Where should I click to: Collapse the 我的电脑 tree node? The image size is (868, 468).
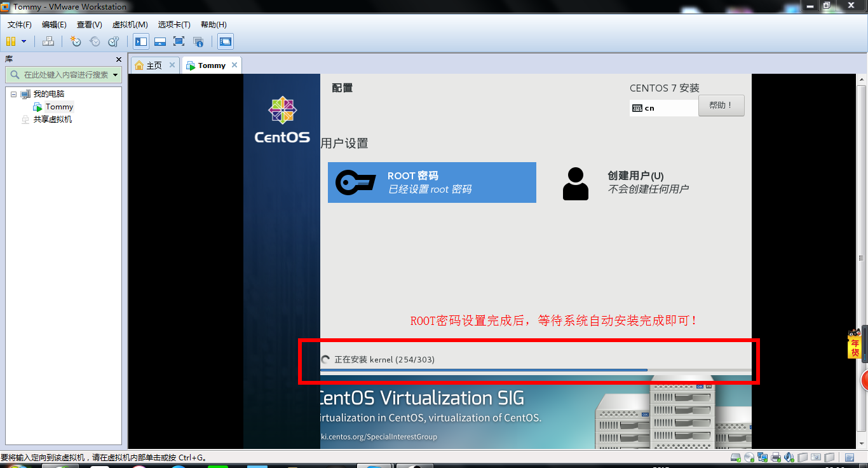click(x=13, y=94)
